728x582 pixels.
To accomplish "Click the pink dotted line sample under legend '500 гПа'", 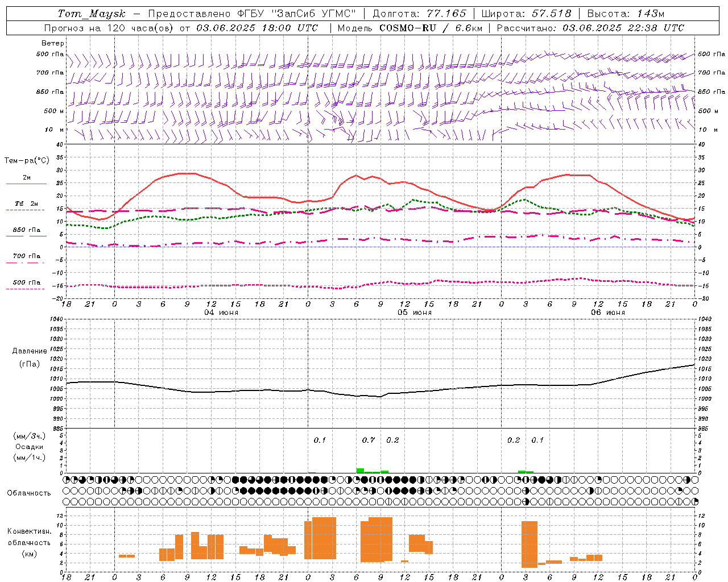I will (26, 289).
